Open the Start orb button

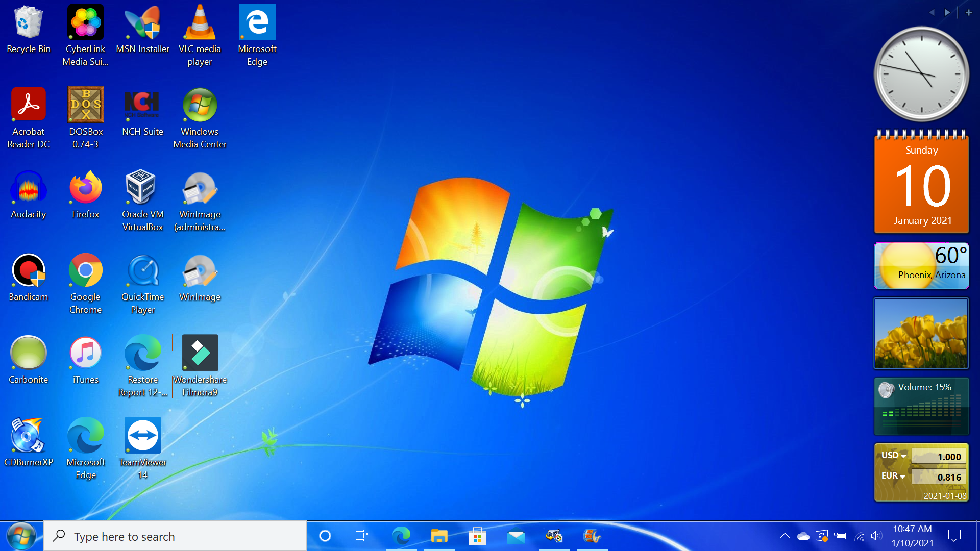pos(21,536)
